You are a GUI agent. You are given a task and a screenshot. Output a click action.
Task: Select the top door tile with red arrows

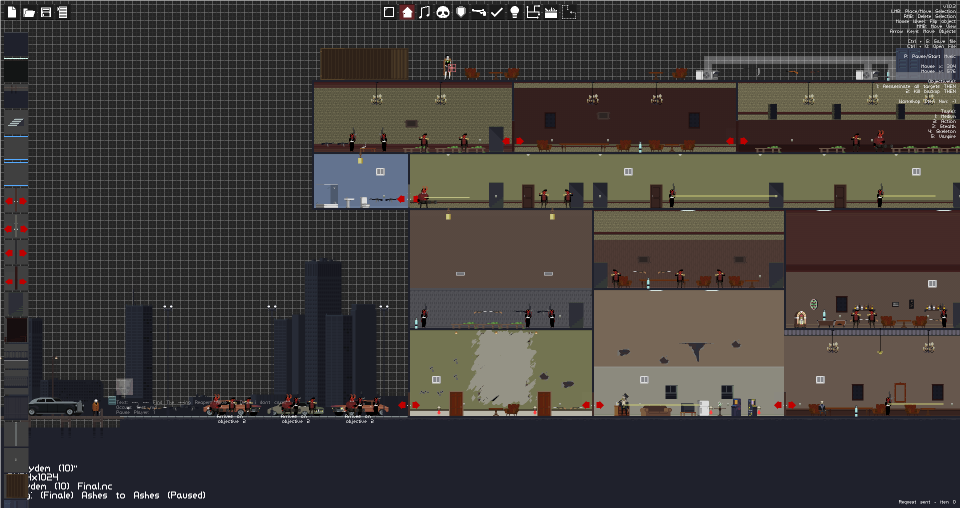[x=16, y=201]
